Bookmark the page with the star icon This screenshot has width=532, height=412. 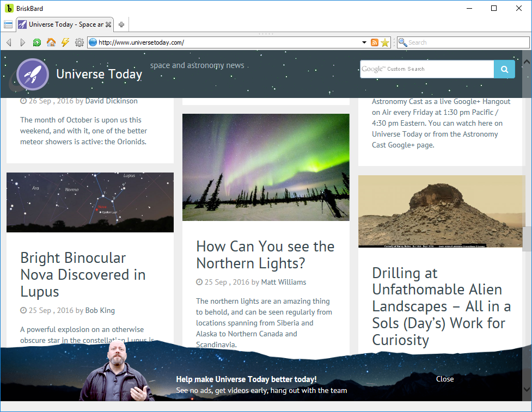[x=385, y=42]
